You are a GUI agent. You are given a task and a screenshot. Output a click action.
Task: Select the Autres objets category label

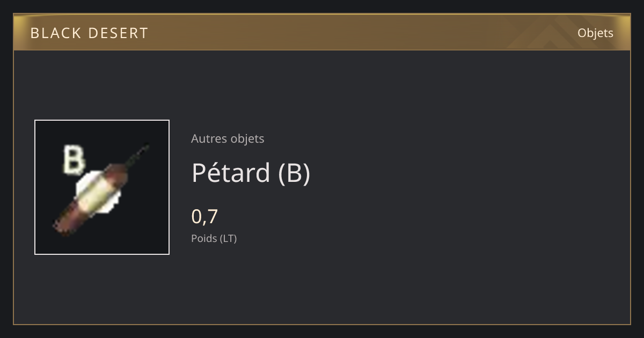coord(228,138)
